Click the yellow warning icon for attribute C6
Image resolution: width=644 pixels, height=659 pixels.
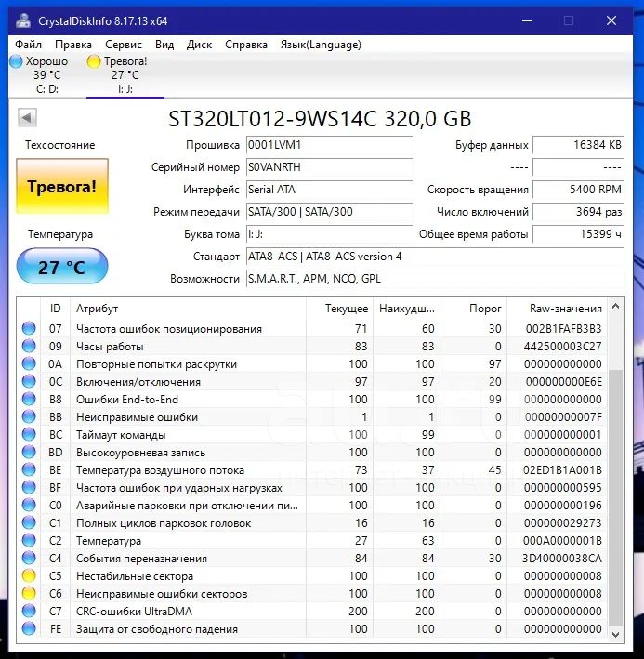[29, 593]
